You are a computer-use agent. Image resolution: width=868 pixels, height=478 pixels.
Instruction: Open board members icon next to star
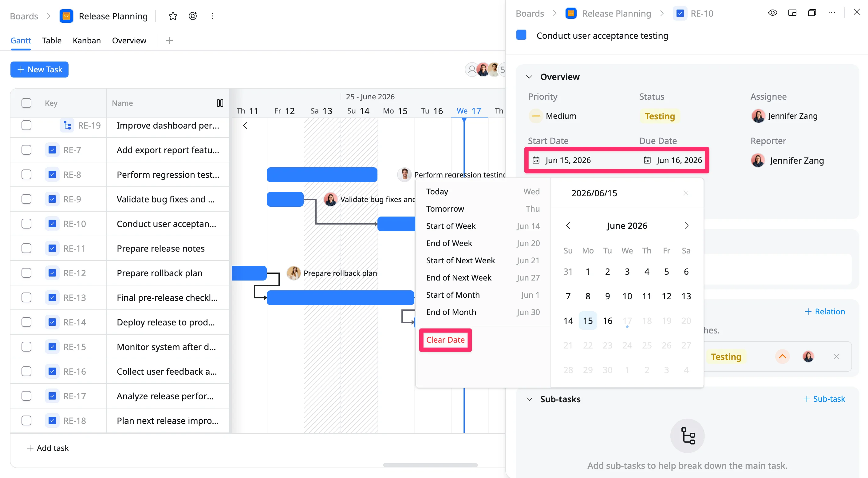192,16
